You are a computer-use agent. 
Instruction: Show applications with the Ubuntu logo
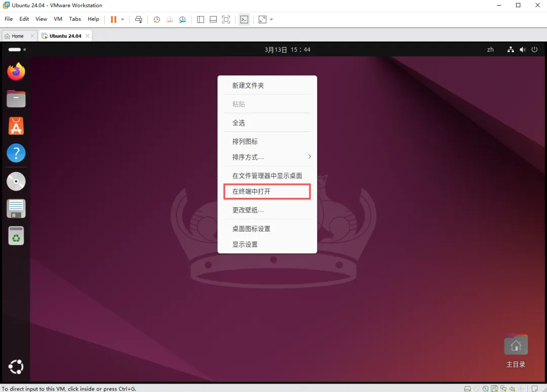point(16,367)
